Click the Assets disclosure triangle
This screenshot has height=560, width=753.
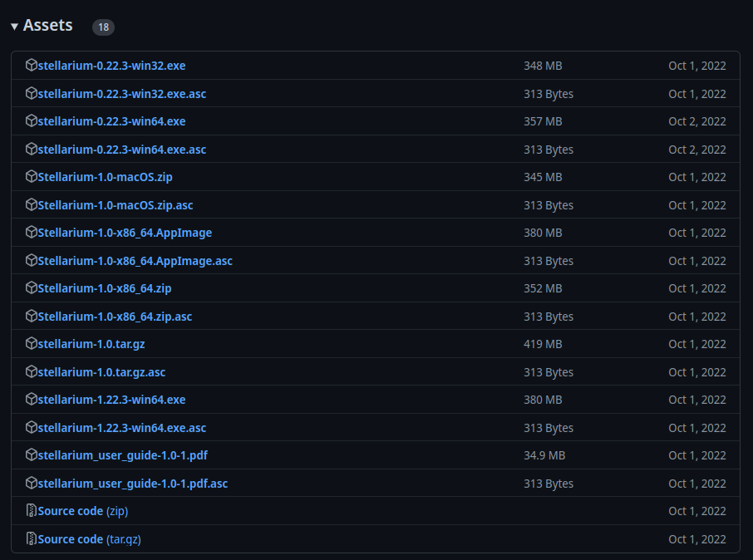14,26
